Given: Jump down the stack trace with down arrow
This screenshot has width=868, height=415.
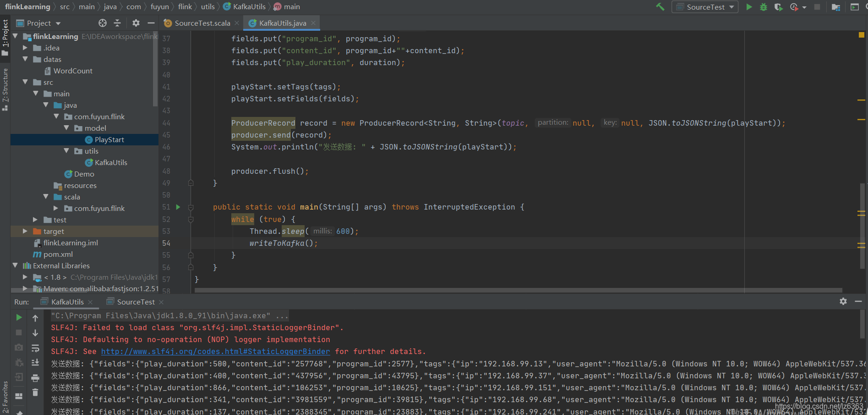Looking at the screenshot, I should 35,333.
